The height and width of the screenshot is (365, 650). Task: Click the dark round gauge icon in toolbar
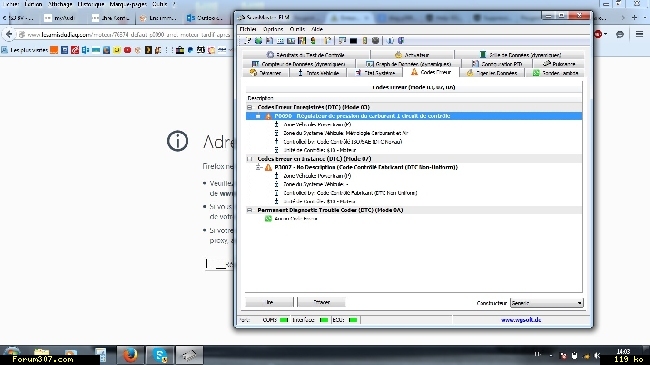pyautogui.click(x=375, y=41)
